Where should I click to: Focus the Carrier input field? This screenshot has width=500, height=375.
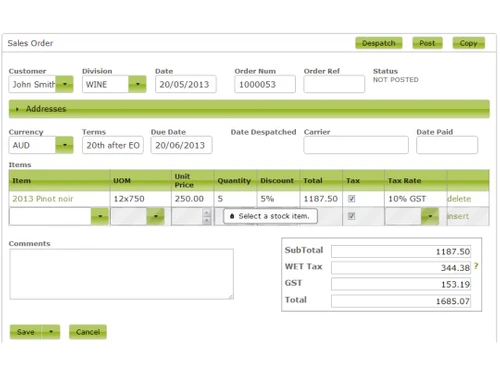tap(356, 145)
